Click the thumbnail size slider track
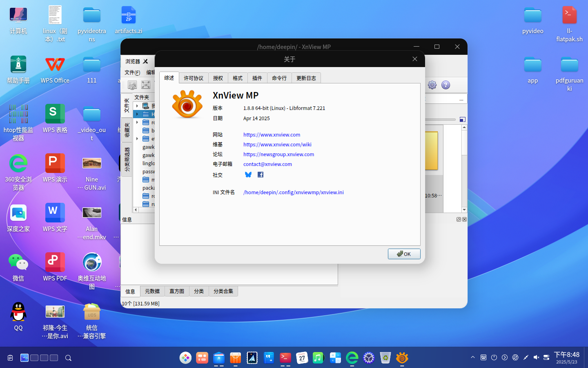This screenshot has height=368, width=588. pos(440,119)
